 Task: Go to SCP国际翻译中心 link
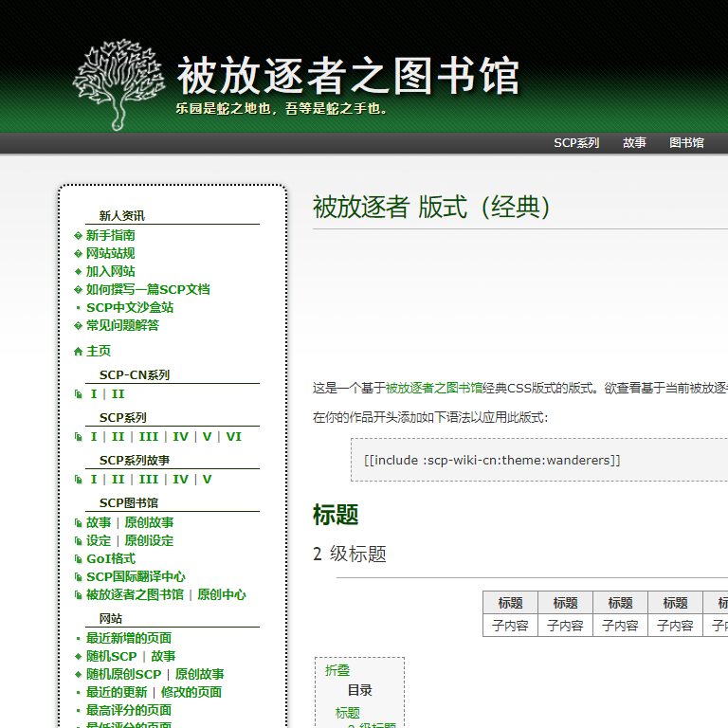click(x=136, y=576)
